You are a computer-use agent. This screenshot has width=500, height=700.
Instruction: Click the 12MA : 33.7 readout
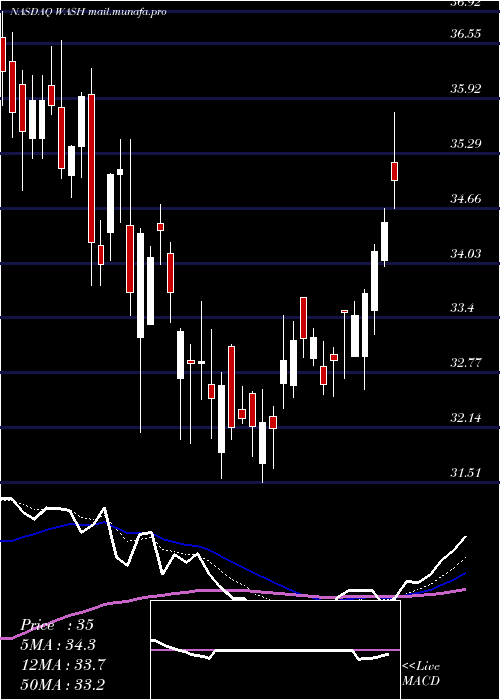[63, 665]
